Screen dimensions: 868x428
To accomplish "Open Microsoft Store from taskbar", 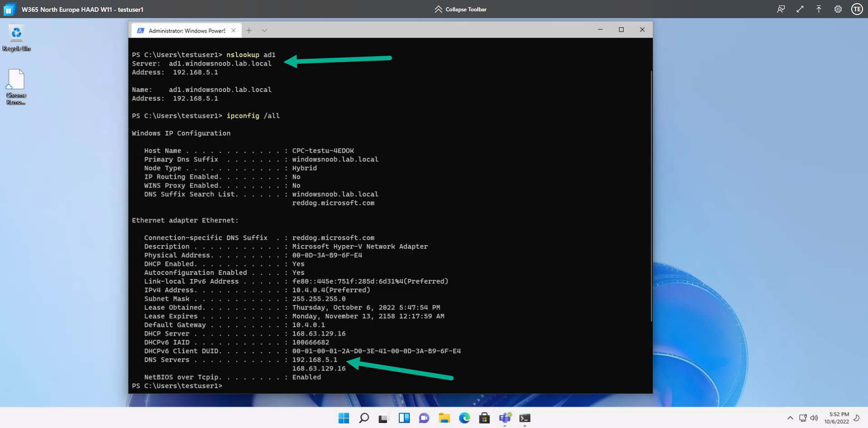I will 485,418.
